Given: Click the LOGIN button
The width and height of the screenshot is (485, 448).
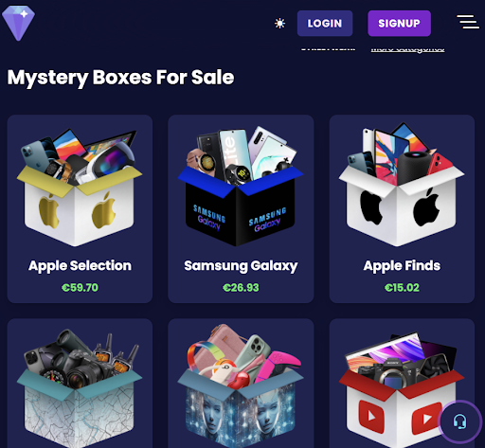Looking at the screenshot, I should [325, 24].
